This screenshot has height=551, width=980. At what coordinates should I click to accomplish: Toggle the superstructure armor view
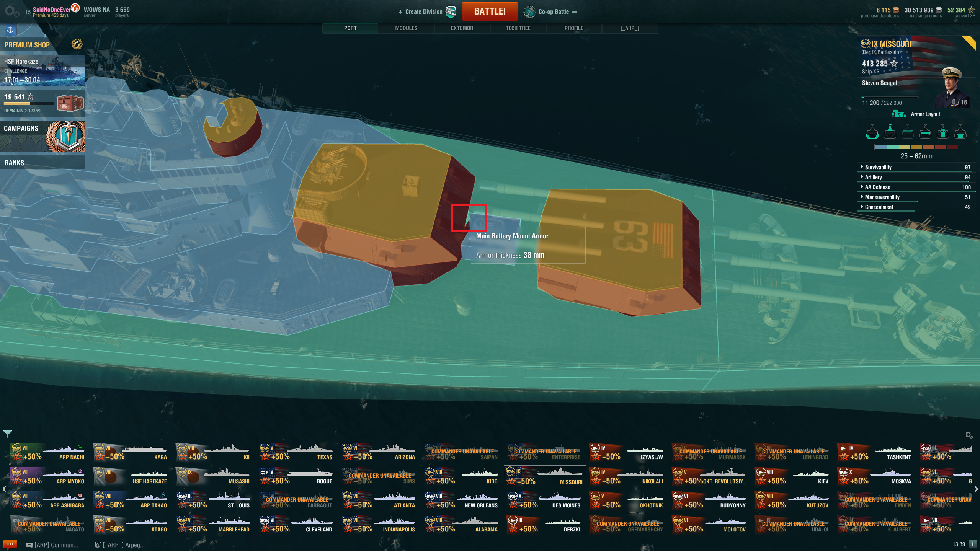point(890,132)
